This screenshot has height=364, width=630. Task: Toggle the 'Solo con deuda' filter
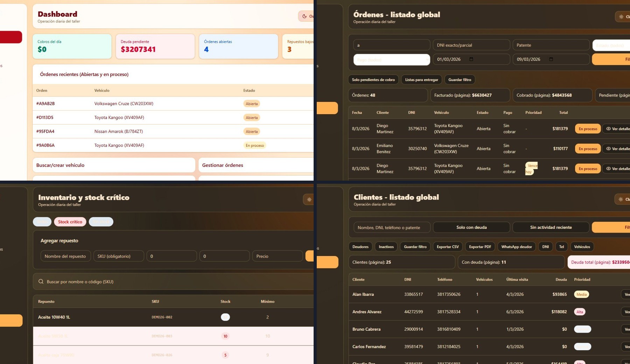(x=471, y=227)
